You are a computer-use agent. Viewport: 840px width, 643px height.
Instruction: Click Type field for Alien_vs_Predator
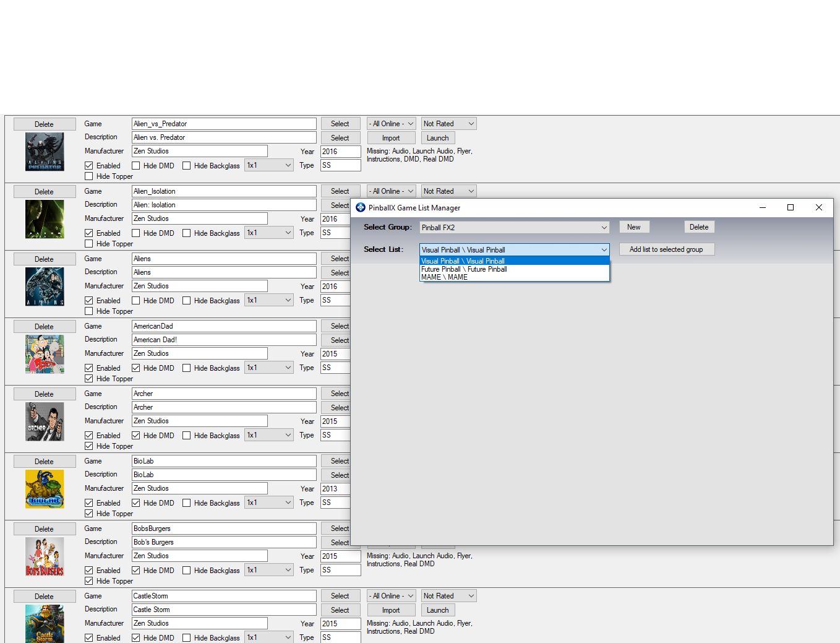[x=340, y=165]
